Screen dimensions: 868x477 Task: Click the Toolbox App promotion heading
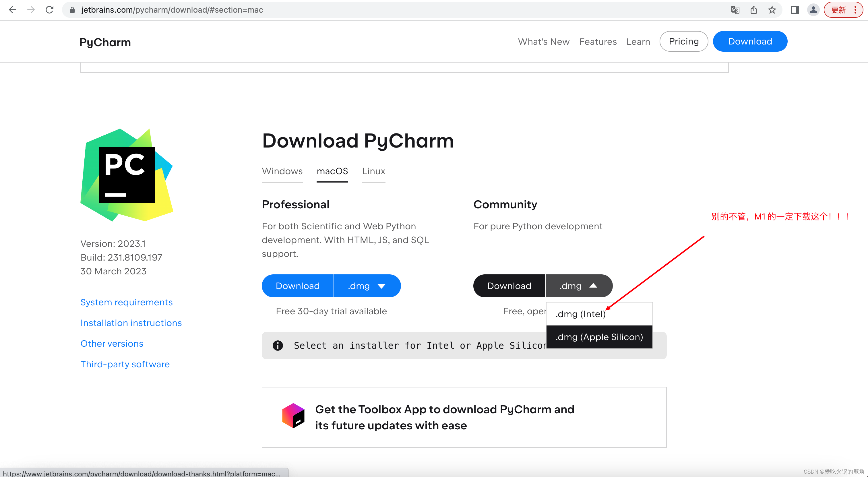[444, 417]
